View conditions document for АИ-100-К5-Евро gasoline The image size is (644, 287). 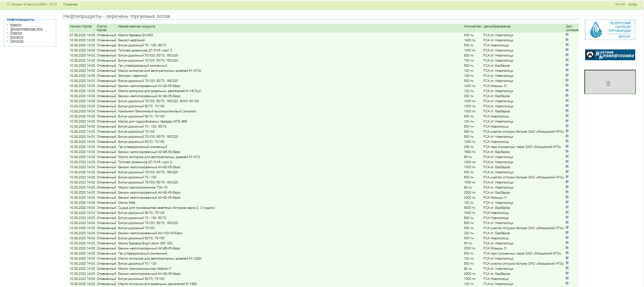(x=567, y=233)
